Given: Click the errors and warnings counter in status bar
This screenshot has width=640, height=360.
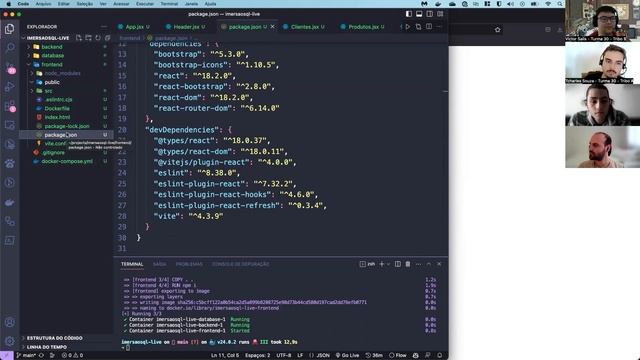Looking at the screenshot, I should [x=72, y=355].
